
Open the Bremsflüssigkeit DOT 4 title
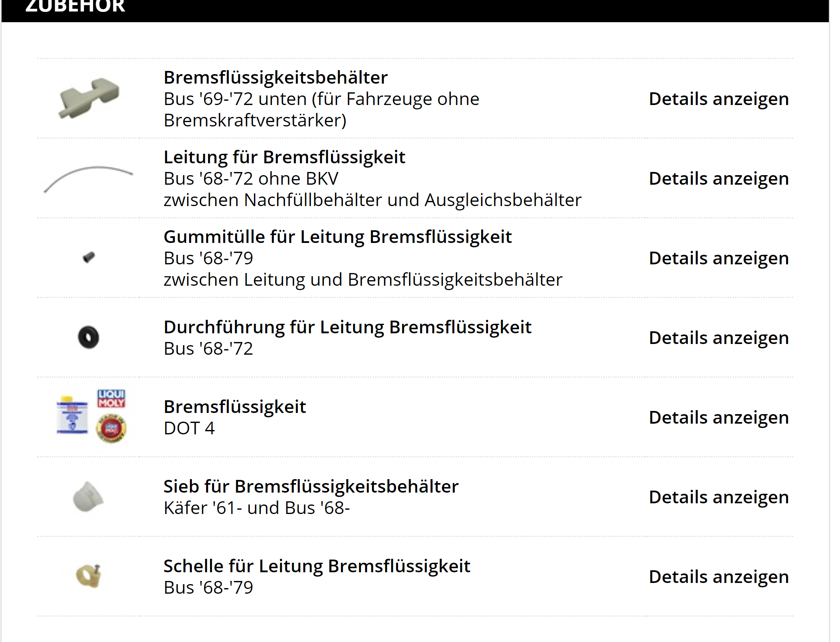(x=235, y=407)
